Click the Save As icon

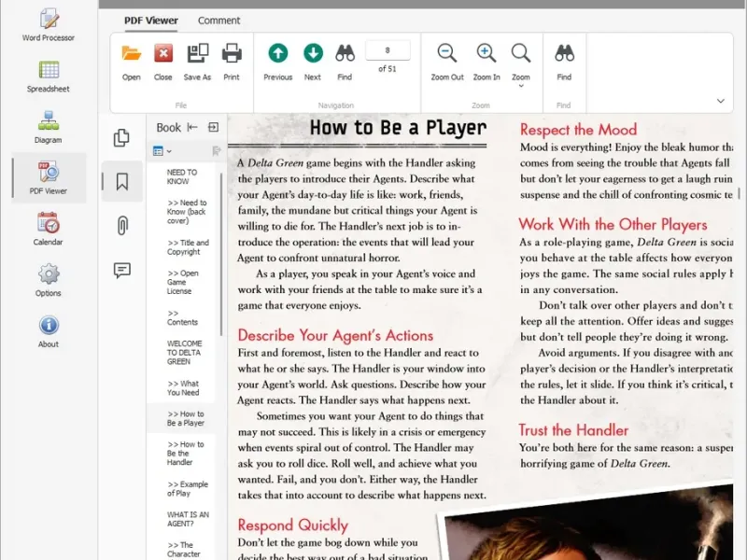[197, 60]
